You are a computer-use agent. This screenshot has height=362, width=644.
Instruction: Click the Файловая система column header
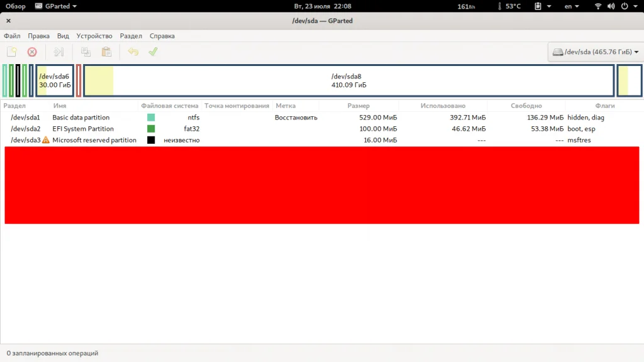[x=170, y=106]
